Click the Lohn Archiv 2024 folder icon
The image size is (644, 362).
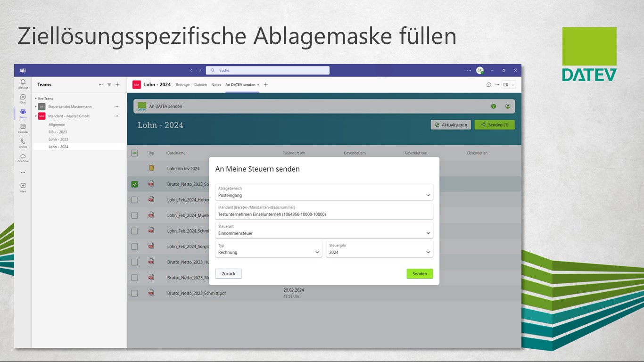(151, 168)
